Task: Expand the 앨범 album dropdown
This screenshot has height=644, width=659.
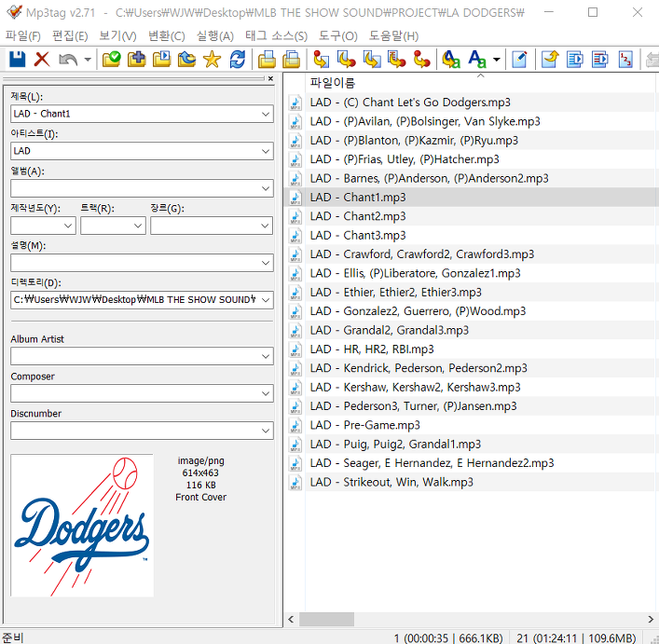Action: 266,188
